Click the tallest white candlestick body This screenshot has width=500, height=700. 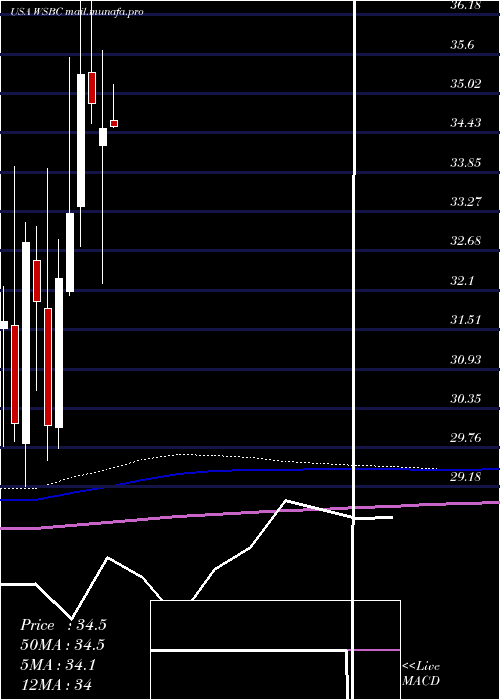pos(26,343)
